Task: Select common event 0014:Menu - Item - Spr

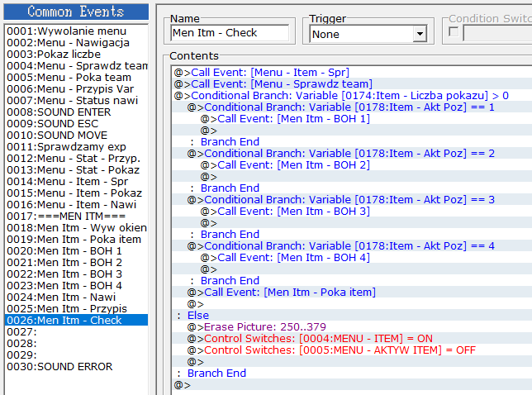Action: [x=76, y=181]
